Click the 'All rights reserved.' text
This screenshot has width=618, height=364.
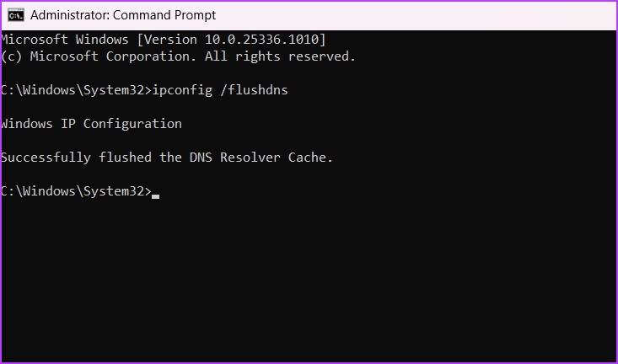(280, 56)
